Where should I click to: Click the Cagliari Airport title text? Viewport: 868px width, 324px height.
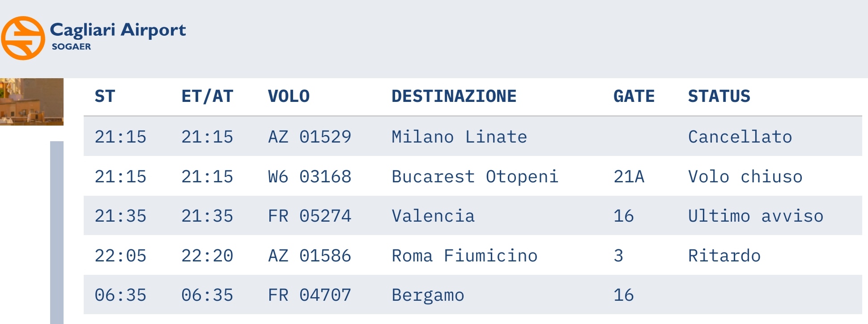point(118,30)
